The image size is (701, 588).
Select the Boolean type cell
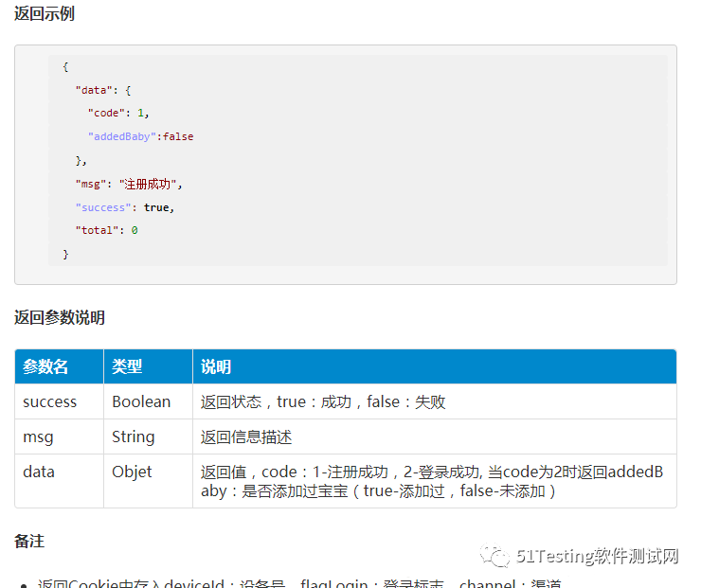tap(148, 401)
